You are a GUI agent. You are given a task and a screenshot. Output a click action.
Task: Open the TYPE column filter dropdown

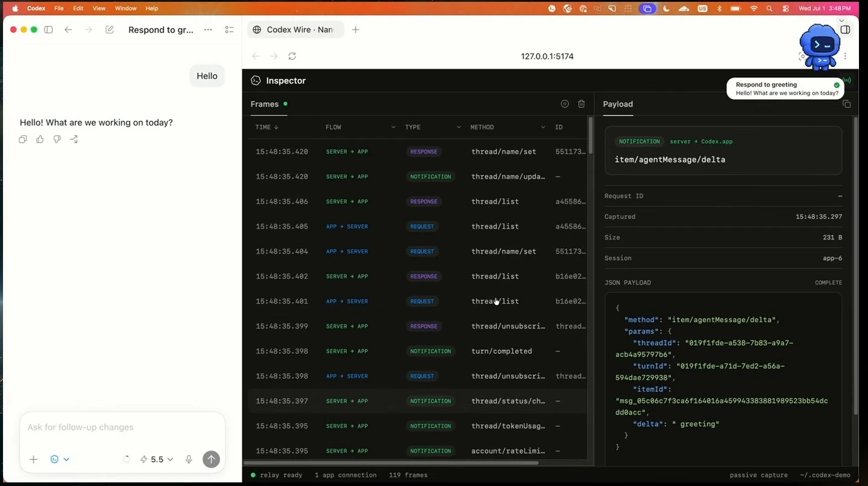click(459, 127)
